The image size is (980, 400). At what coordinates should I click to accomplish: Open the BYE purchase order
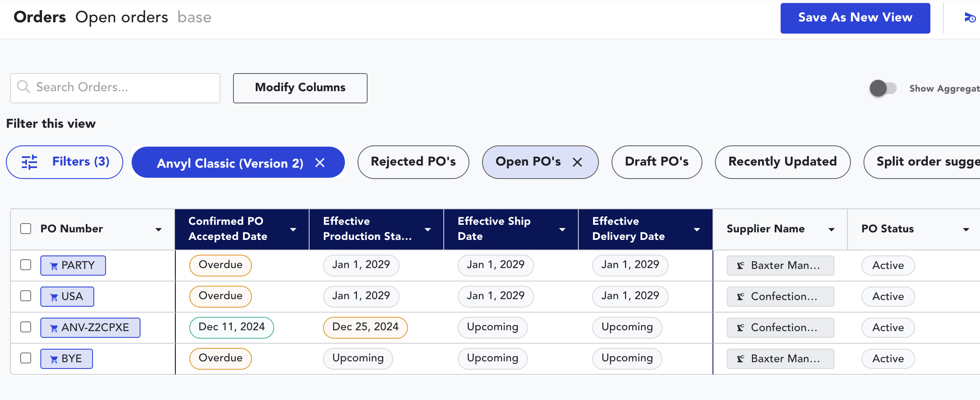(x=66, y=359)
